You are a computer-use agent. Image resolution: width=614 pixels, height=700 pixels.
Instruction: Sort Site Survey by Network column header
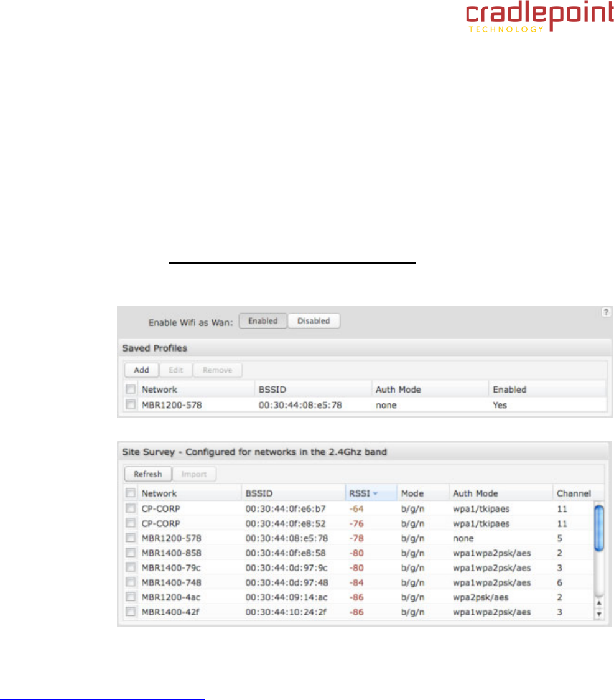tap(190, 493)
